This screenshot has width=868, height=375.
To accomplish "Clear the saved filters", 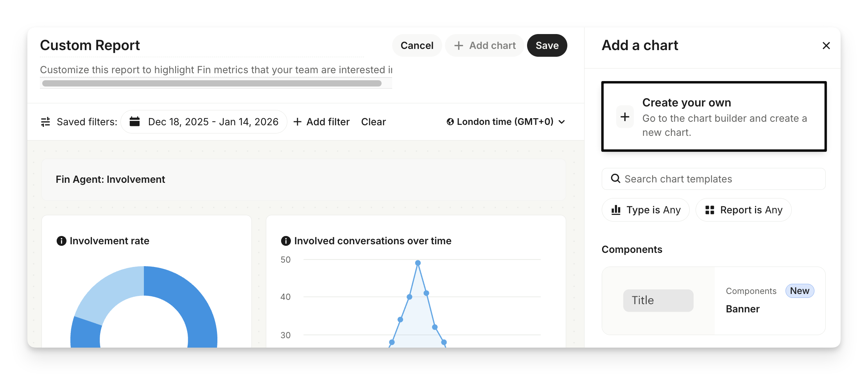I will click(373, 122).
